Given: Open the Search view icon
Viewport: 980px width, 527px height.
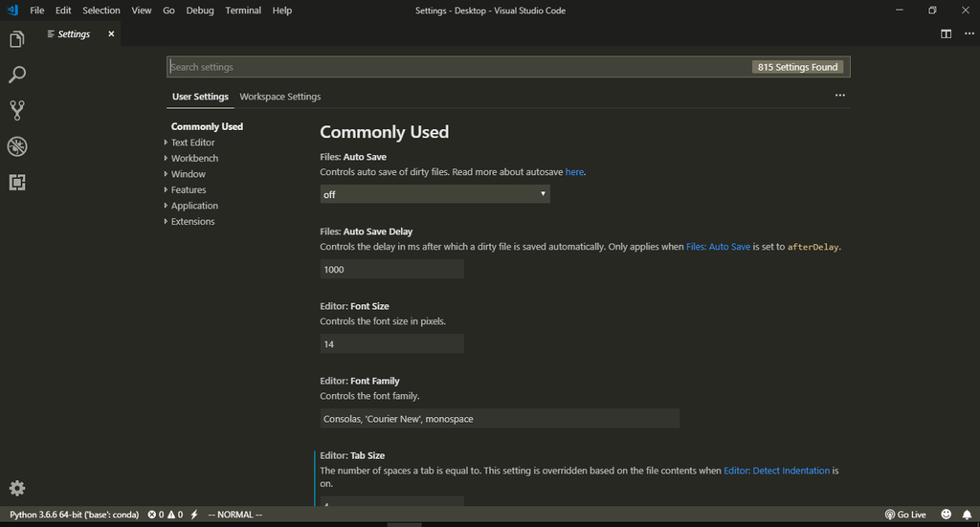Looking at the screenshot, I should tap(16, 75).
